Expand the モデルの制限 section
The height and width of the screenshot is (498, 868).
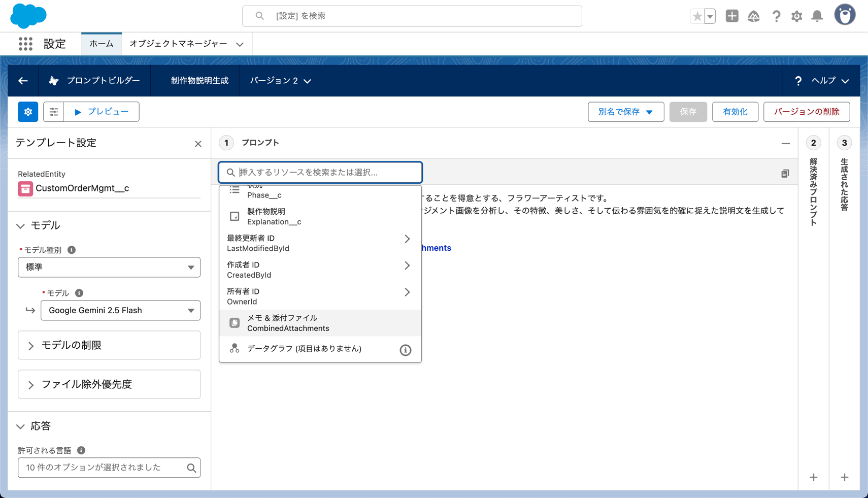[x=109, y=345]
